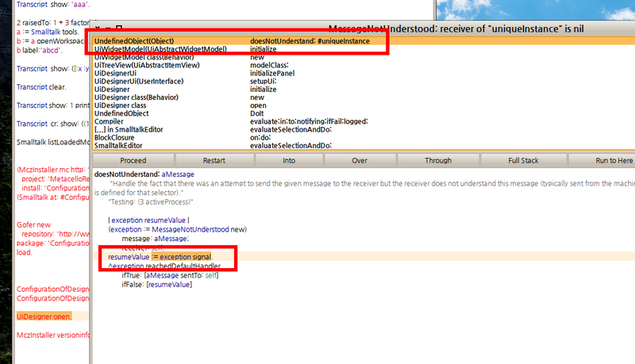Select the UiDesigner class open stack entry

tap(120, 105)
